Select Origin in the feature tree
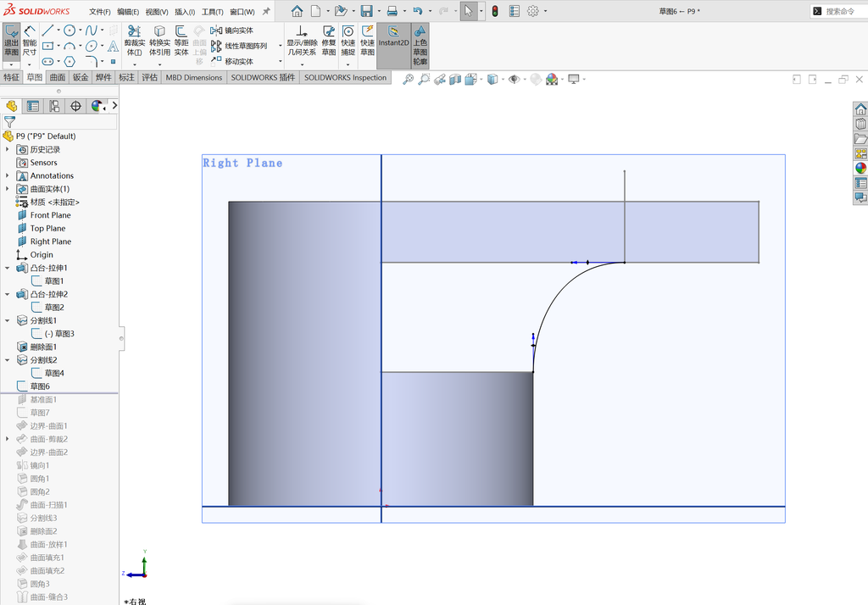Viewport: 868px width, 605px height. [42, 254]
